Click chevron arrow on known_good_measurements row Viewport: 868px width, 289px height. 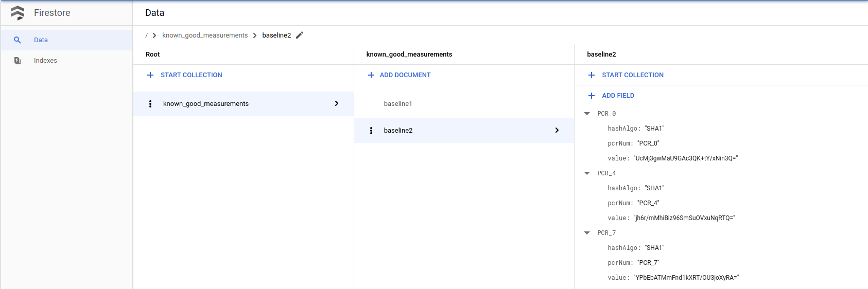pyautogui.click(x=337, y=104)
